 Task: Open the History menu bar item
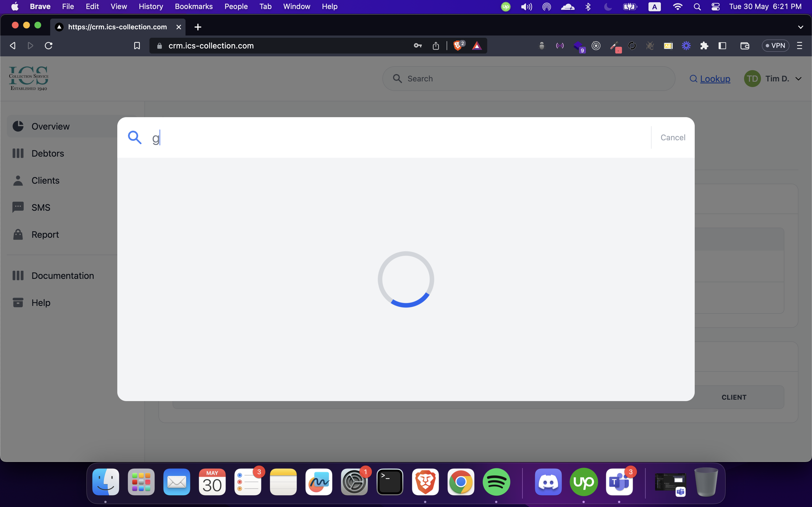[151, 6]
